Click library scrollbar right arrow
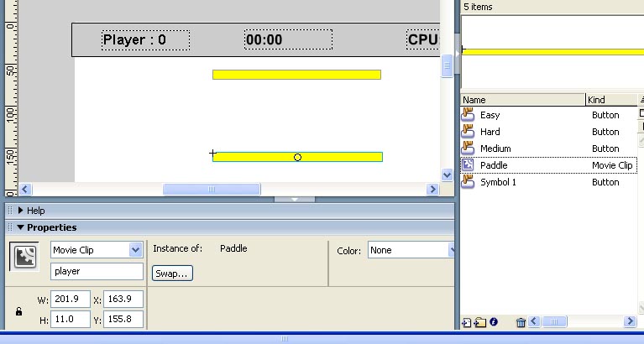 pos(630,321)
